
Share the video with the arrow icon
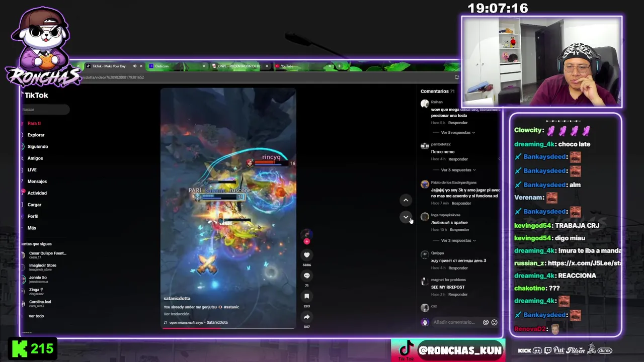(306, 317)
